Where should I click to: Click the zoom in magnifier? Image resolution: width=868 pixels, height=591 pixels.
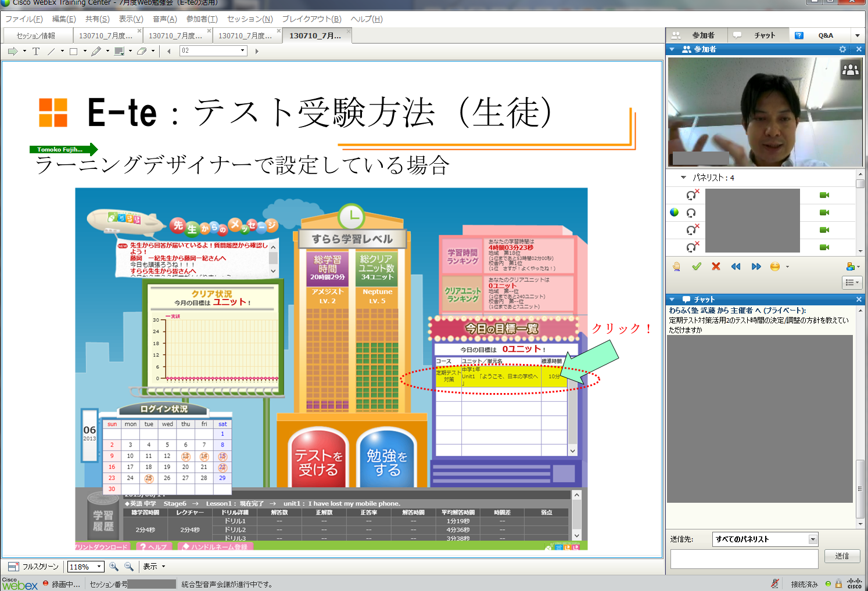114,567
